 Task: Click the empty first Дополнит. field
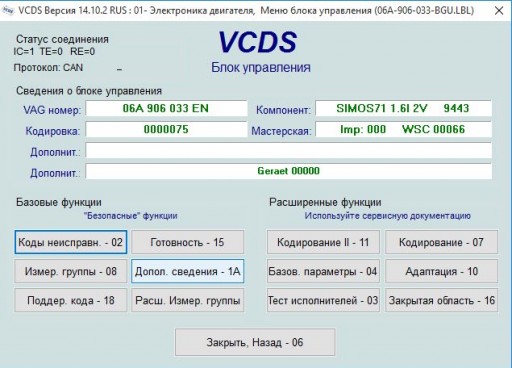click(x=288, y=150)
